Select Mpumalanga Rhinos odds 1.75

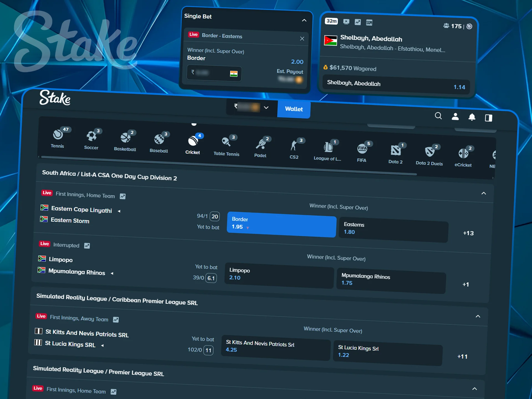coord(391,281)
